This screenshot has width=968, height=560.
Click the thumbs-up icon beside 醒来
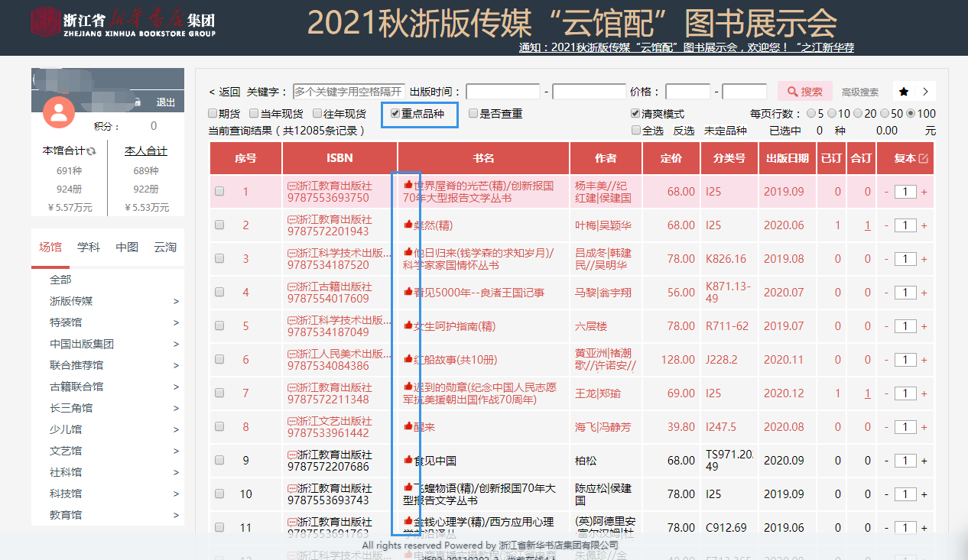pos(408,427)
